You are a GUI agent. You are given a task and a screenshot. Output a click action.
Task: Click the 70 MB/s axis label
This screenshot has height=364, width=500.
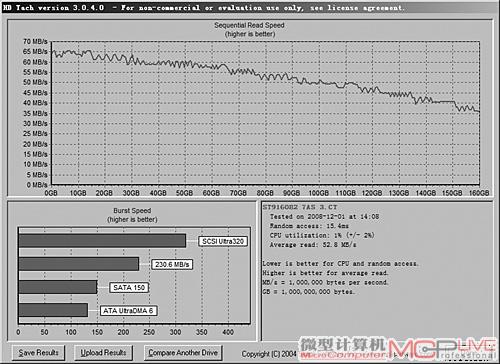35,41
